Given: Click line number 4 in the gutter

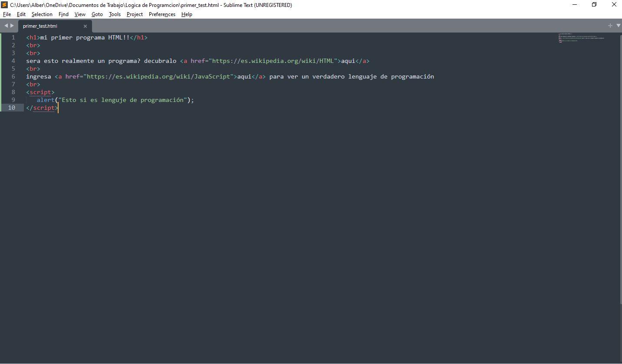Looking at the screenshot, I should coord(13,61).
